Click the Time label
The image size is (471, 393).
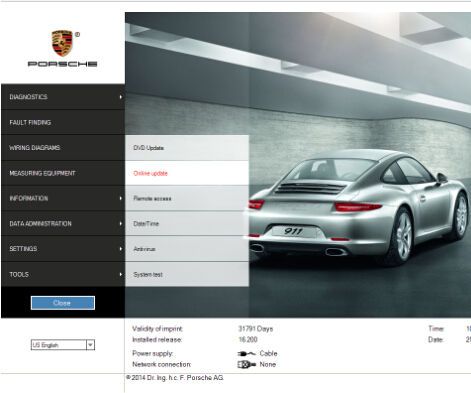pos(436,329)
